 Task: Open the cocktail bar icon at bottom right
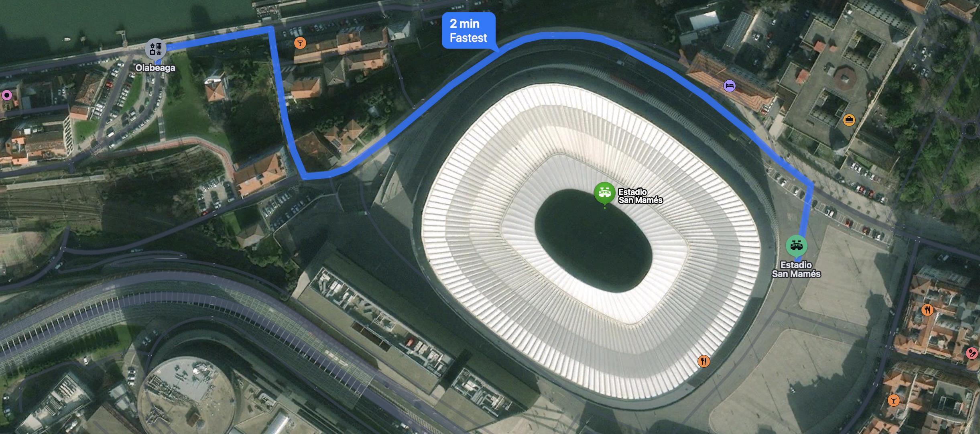click(x=893, y=400)
